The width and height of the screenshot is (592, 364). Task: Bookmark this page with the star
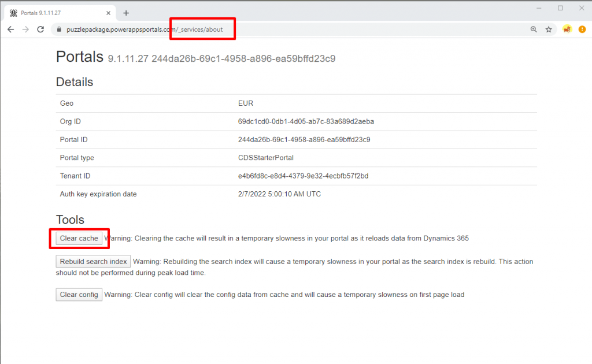(549, 29)
